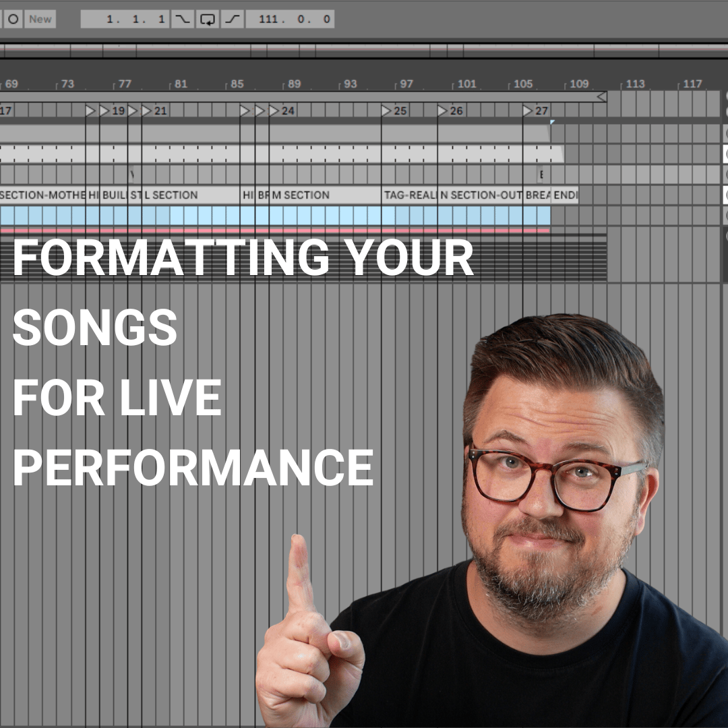The image size is (728, 728).
Task: Click bar 81 on the beat-time ruler
Action: coord(181,84)
